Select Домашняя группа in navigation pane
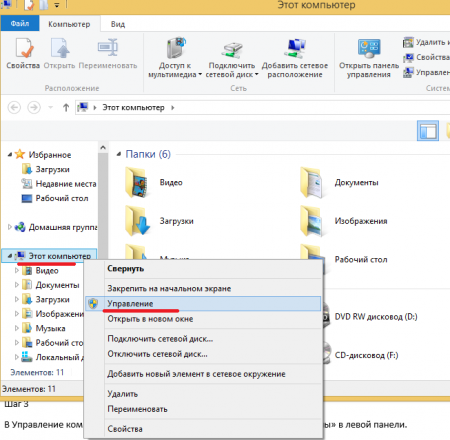This screenshot has height=440, width=450. tap(63, 227)
